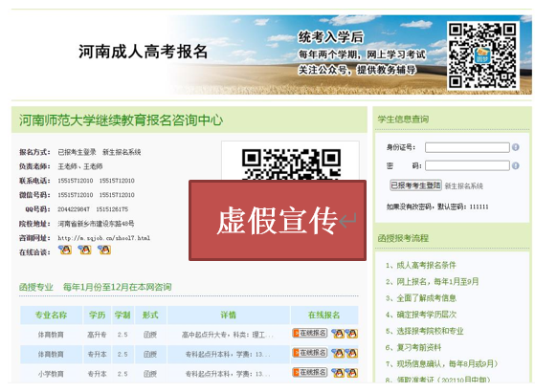535x392 pixels.
Task: Click the 学制 table header
Action: pos(123,315)
